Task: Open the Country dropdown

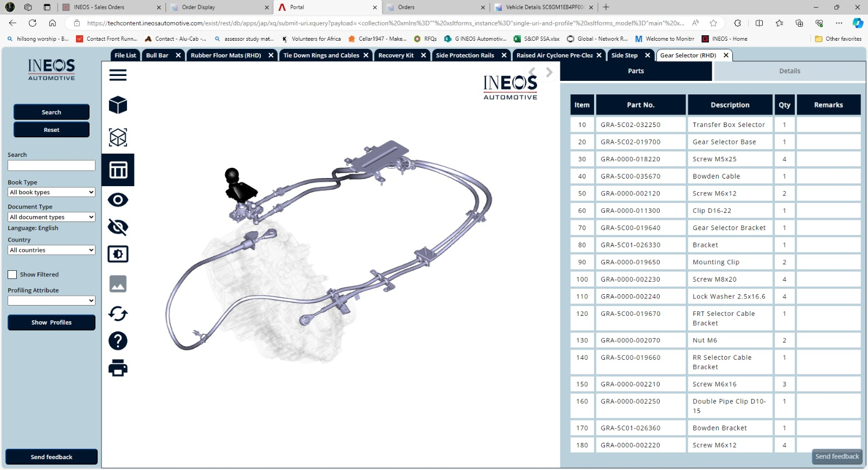Action: click(52, 250)
